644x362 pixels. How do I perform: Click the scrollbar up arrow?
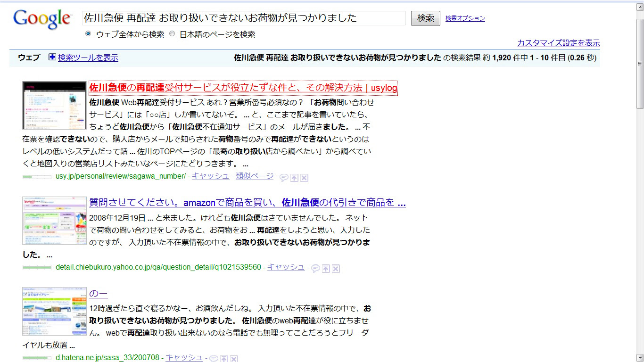coord(640,6)
